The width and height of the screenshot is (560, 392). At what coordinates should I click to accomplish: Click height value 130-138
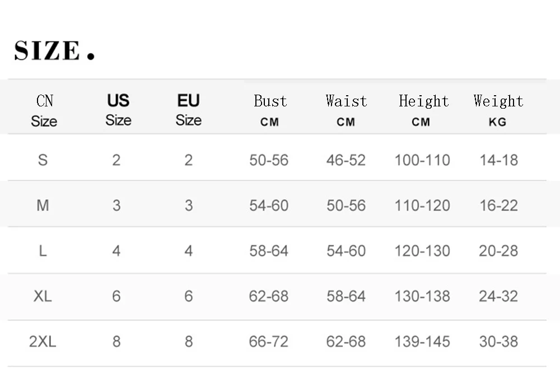coord(422,296)
